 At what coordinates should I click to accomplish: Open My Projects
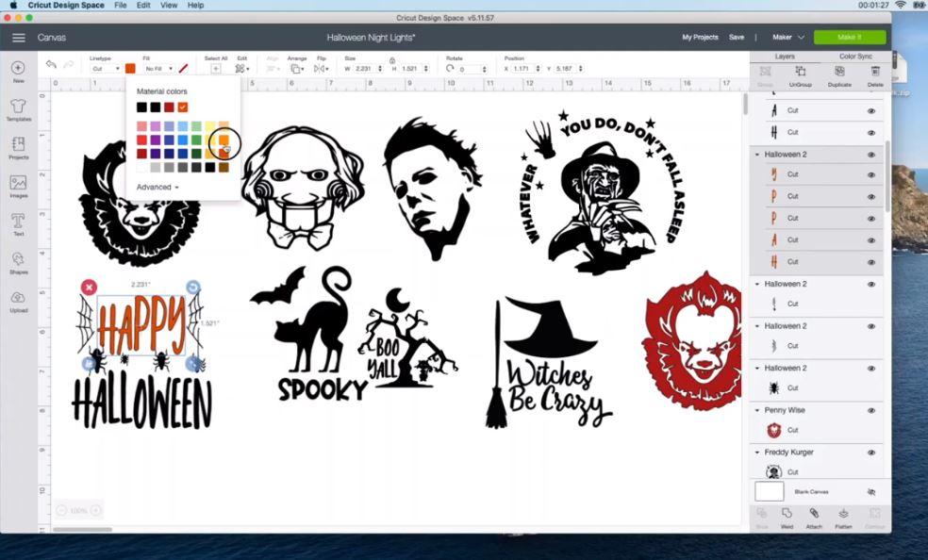point(700,38)
